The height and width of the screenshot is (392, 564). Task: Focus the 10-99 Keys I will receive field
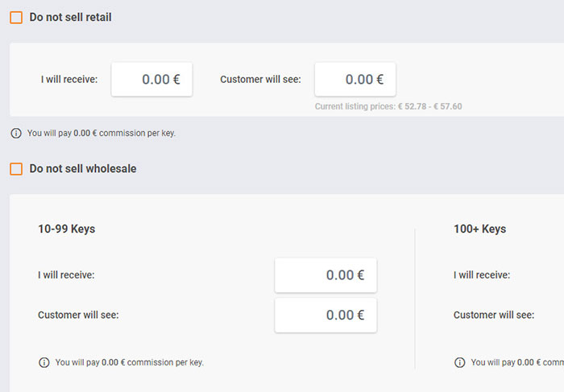click(326, 275)
